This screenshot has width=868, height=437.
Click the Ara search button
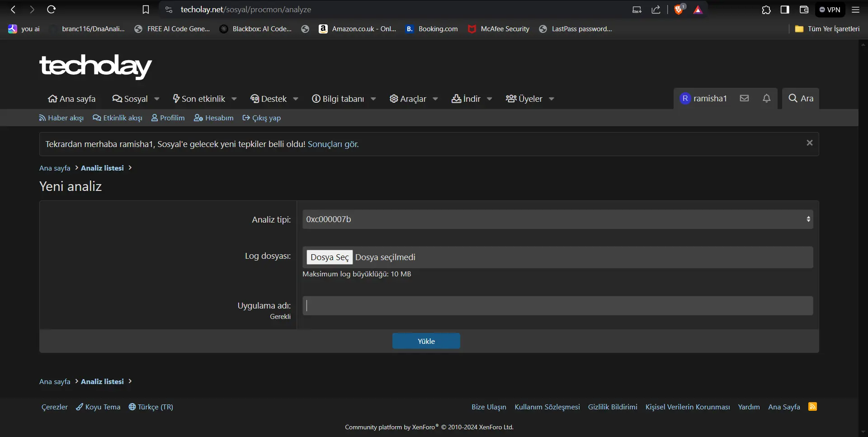801,98
